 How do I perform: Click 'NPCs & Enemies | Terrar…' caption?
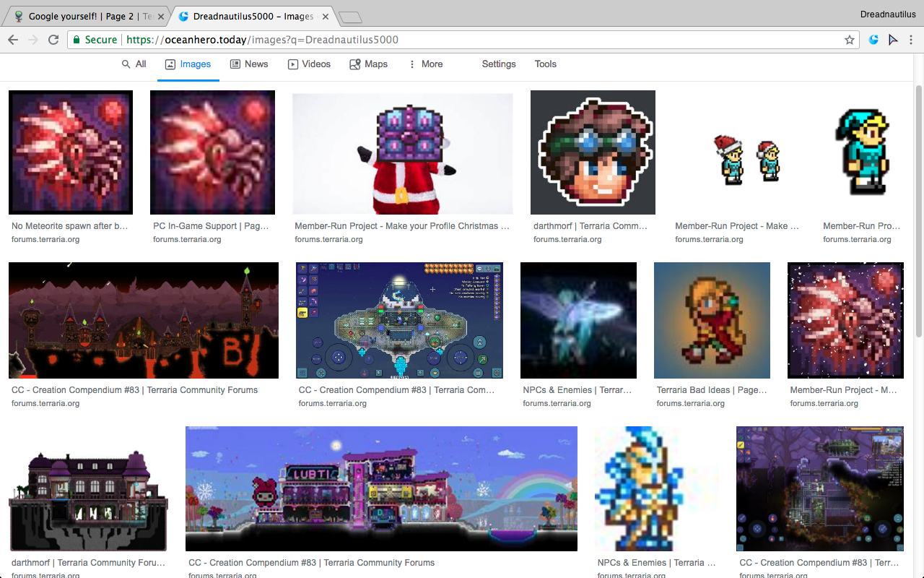pyautogui.click(x=577, y=390)
